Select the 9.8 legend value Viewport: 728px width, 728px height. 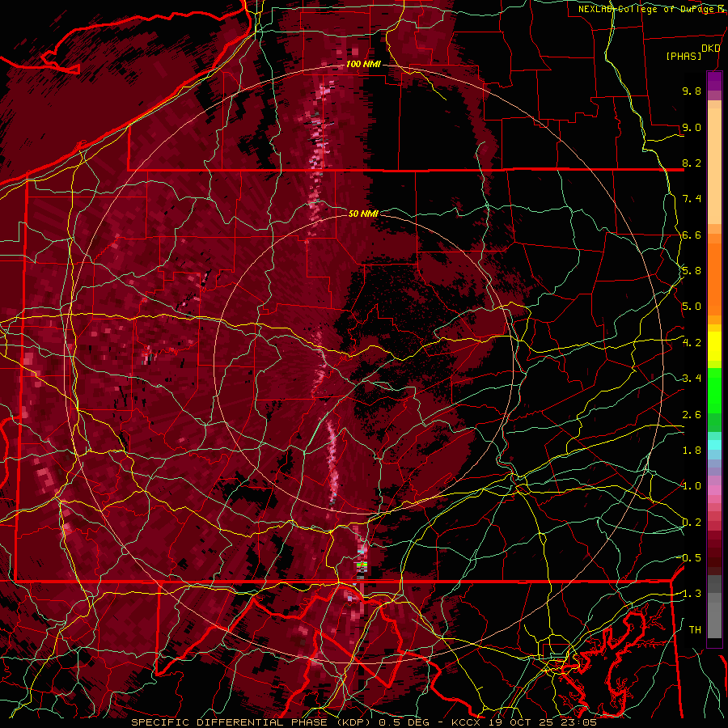pyautogui.click(x=692, y=91)
